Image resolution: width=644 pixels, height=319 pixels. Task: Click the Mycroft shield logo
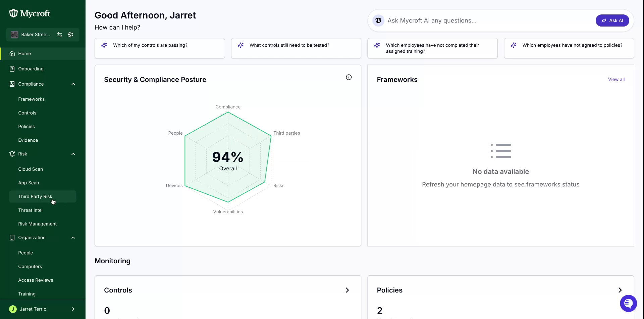[x=13, y=13]
